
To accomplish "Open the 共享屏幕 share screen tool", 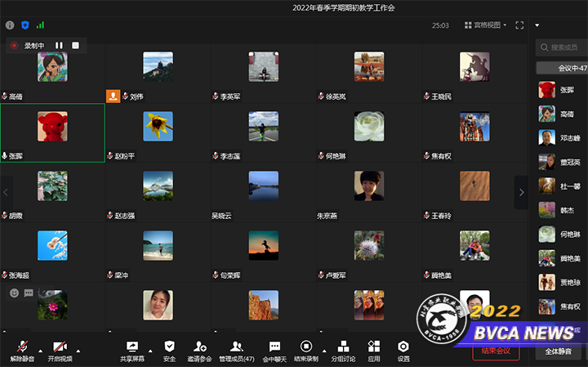I will (x=131, y=349).
